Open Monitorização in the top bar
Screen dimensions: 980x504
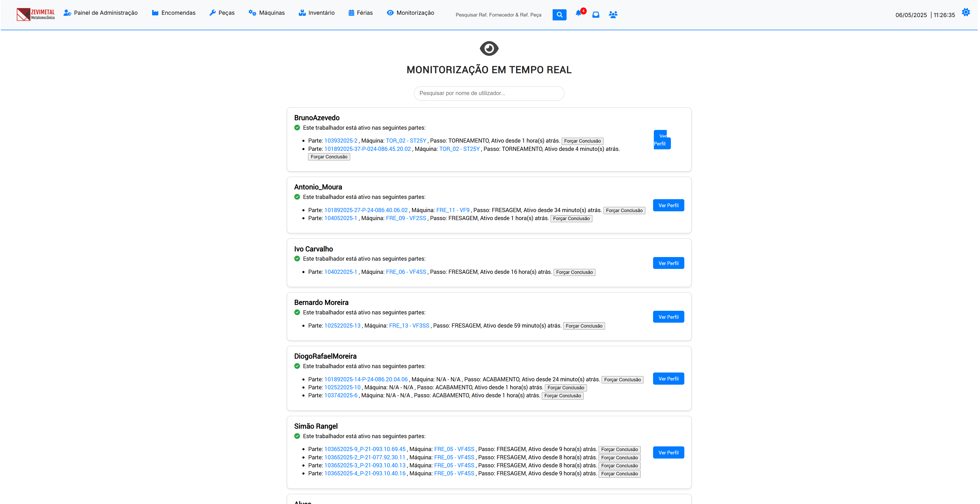410,13
